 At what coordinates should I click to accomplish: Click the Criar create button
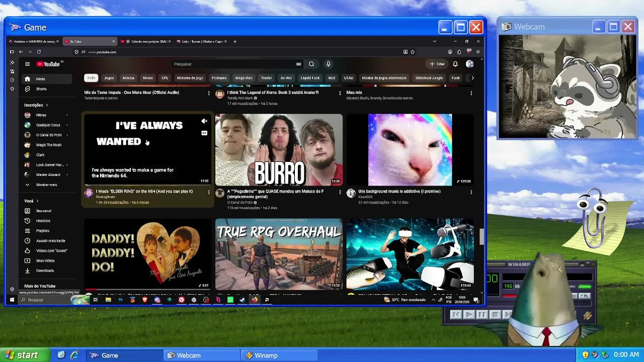437,64
